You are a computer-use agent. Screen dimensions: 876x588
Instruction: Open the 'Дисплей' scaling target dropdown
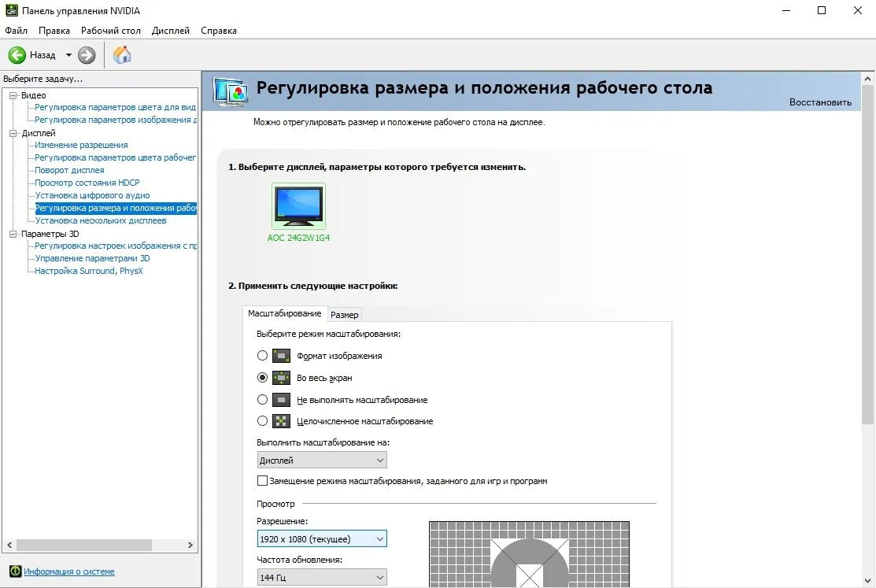coord(322,460)
